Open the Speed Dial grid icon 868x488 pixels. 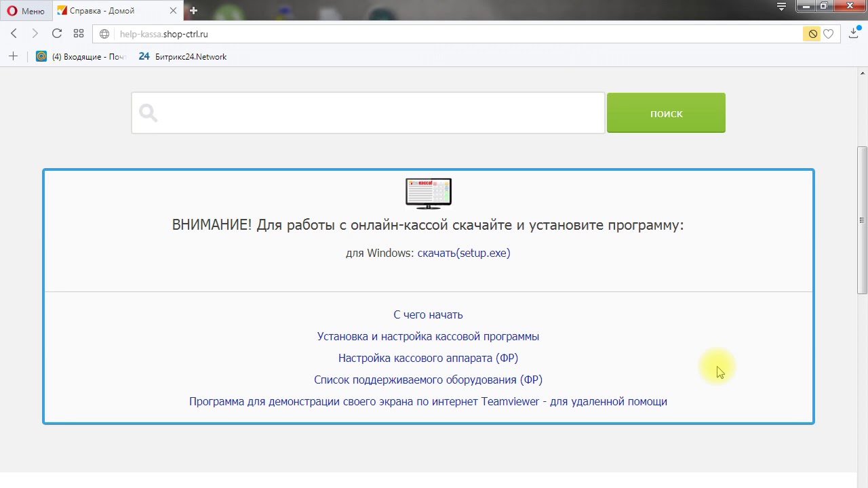click(79, 33)
